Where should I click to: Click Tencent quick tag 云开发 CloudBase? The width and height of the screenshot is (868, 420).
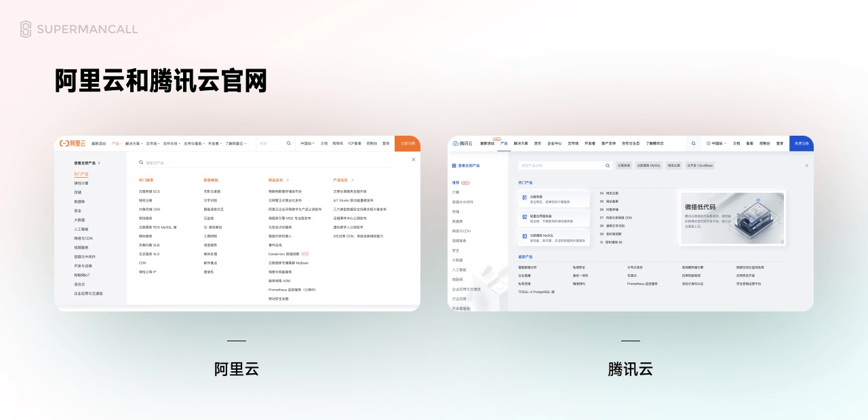(700, 166)
